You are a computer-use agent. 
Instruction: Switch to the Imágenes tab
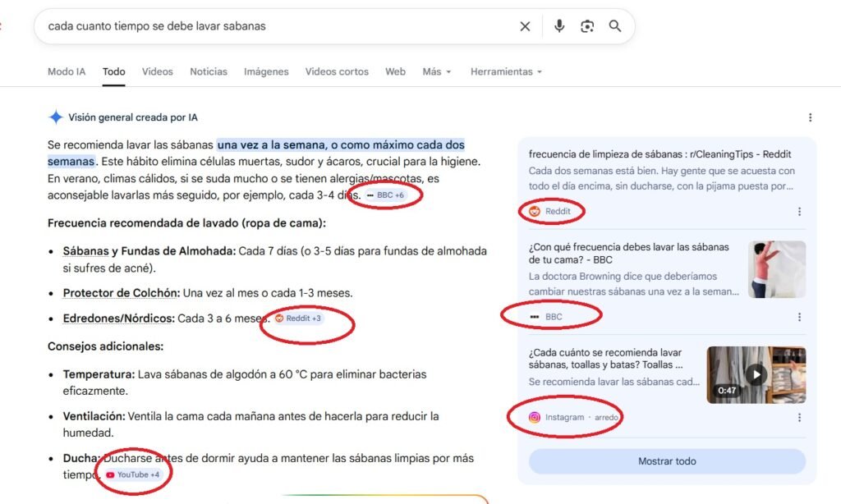coord(266,71)
